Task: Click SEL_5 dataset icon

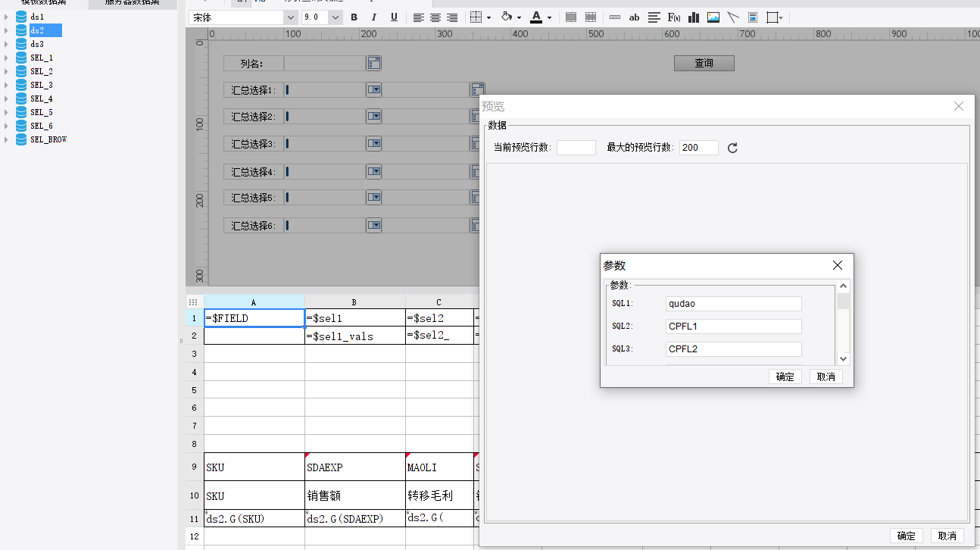Action: pyautogui.click(x=21, y=112)
